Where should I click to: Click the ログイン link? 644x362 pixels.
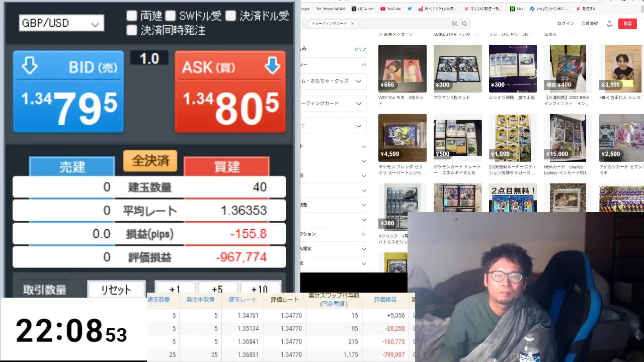tap(566, 24)
